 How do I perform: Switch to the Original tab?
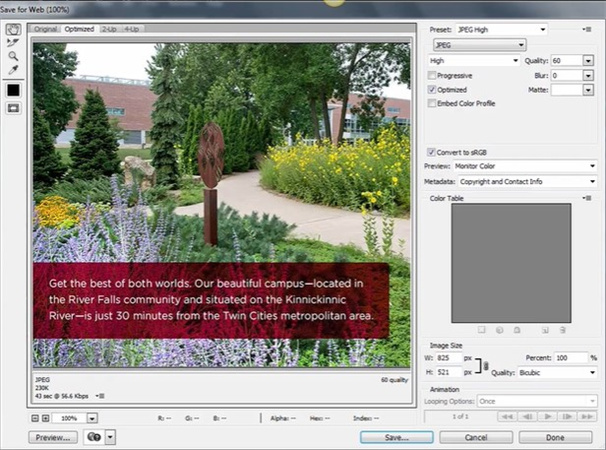click(x=46, y=29)
